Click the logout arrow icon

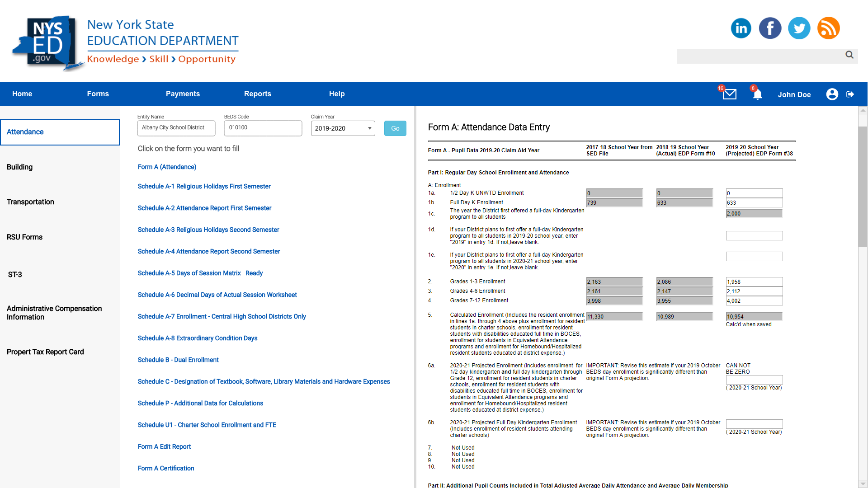(850, 94)
